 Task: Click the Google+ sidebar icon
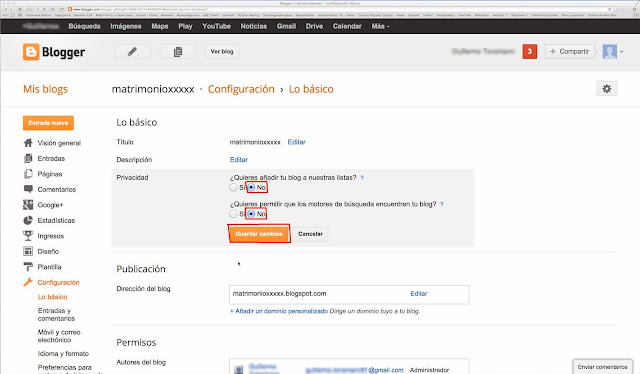(28, 205)
